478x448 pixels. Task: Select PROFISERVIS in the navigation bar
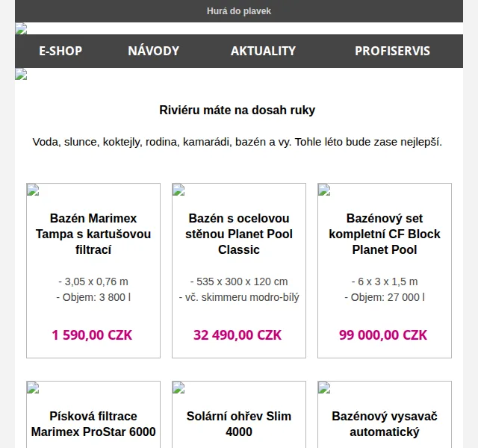click(392, 51)
